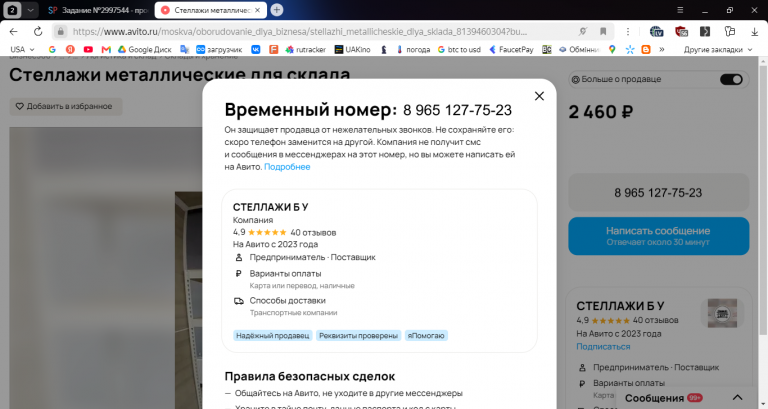Open the rutracker bookmark
Screen dimensions: 768x409
pyautogui.click(x=306, y=49)
